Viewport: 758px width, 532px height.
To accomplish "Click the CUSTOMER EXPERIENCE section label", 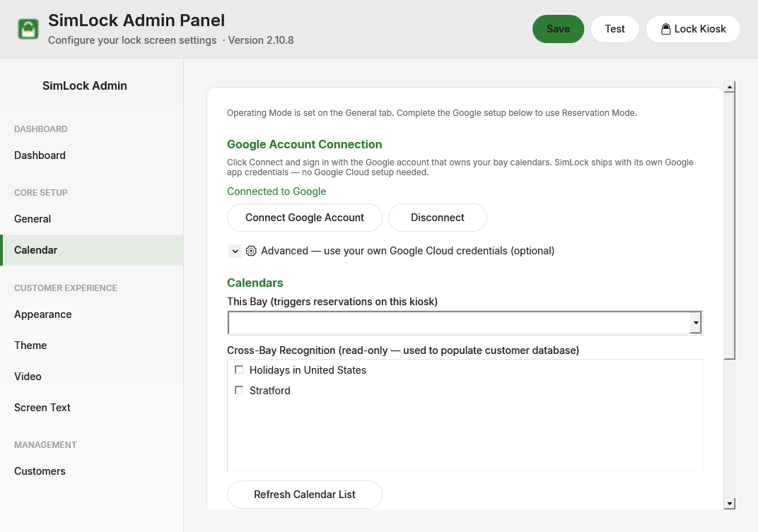I will (x=65, y=288).
